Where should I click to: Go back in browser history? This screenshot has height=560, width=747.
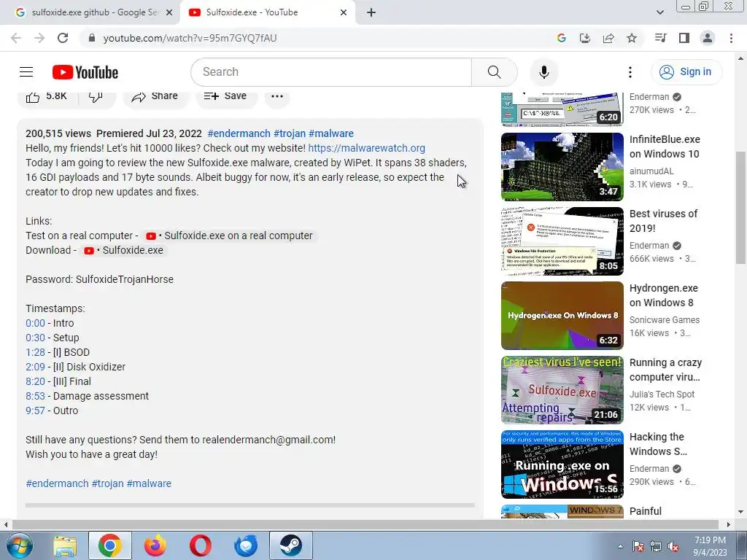[16, 38]
